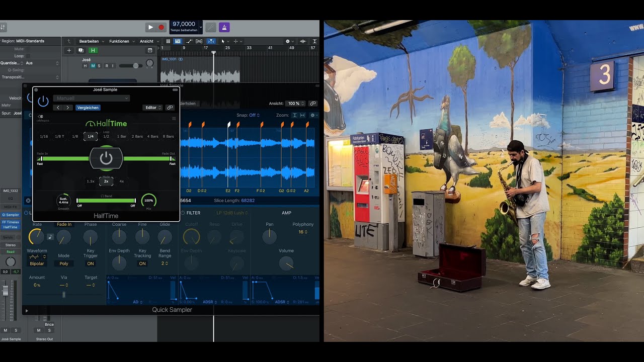
Task: Open the Editor view dropdown
Action: pos(152,108)
